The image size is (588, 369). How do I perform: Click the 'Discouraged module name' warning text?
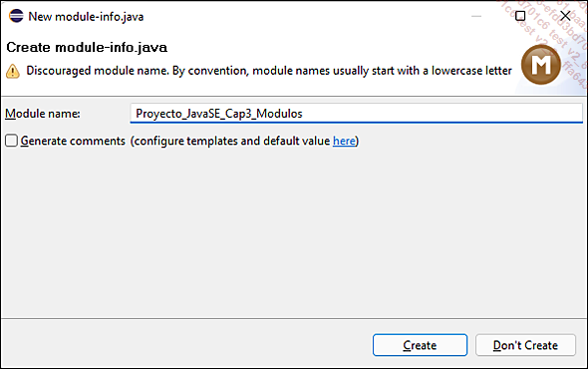[269, 71]
